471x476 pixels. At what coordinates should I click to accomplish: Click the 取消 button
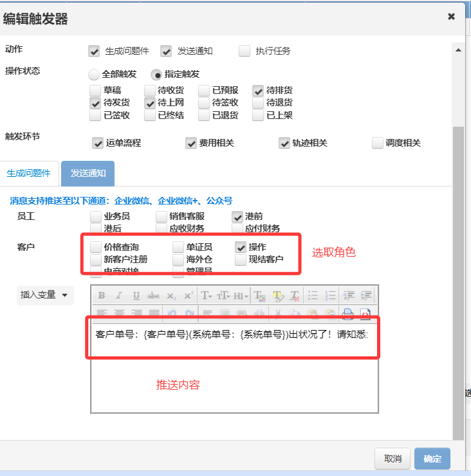pyautogui.click(x=392, y=459)
